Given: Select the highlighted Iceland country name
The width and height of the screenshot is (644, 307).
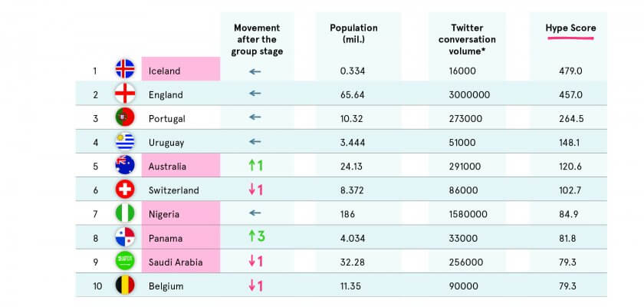Looking at the screenshot, I should pyautogui.click(x=165, y=71).
